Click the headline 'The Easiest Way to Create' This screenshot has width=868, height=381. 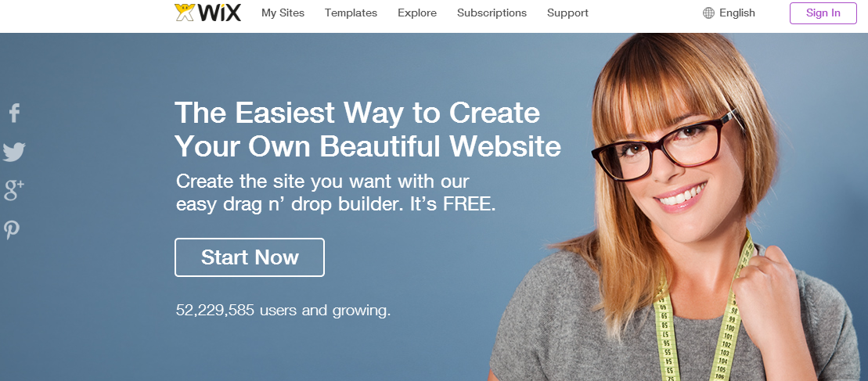(357, 113)
